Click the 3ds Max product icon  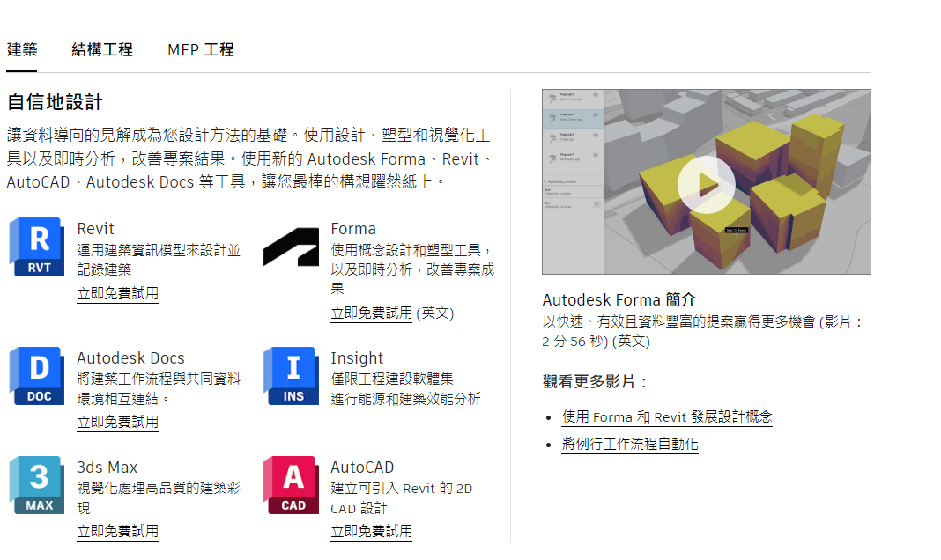(37, 485)
